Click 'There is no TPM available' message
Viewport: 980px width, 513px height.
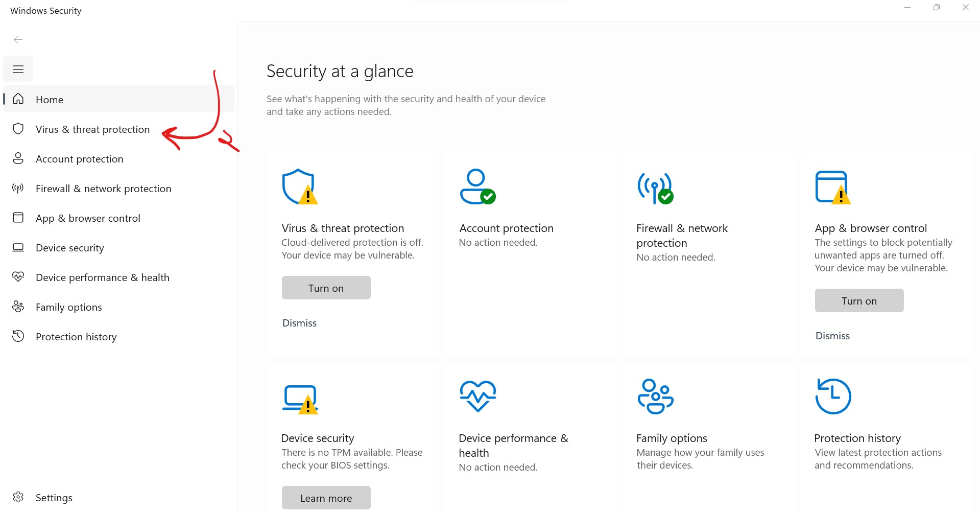tap(352, 458)
